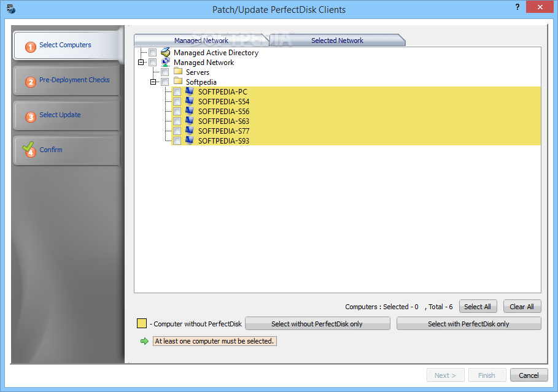The width and height of the screenshot is (558, 392).
Task: Check the Servers folder checkbox
Action: tap(165, 72)
